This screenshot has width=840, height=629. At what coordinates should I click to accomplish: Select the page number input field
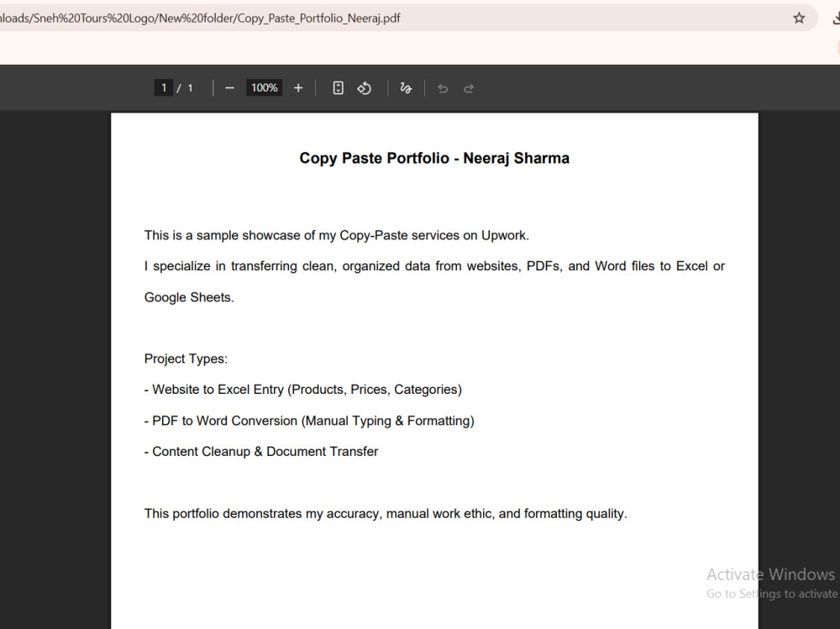point(164,87)
